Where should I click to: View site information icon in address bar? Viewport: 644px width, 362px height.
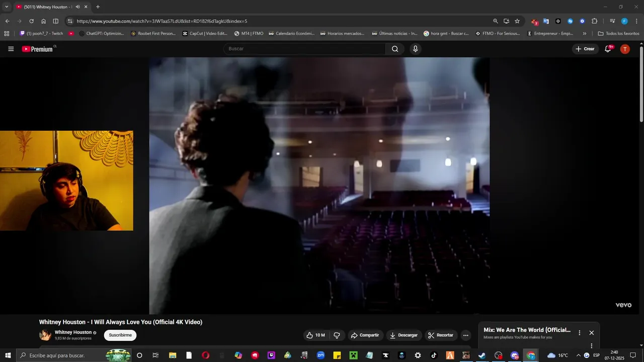(70, 21)
